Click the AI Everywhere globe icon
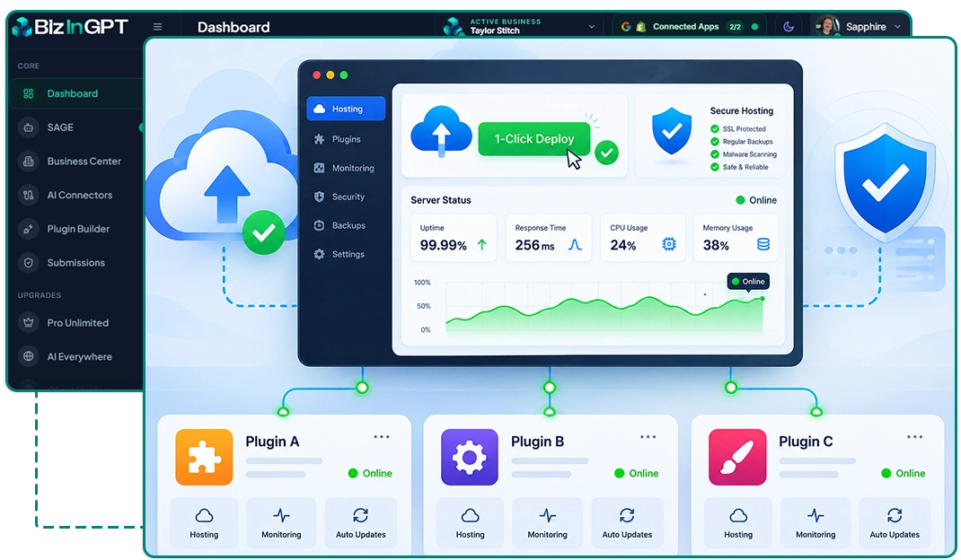 (28, 356)
